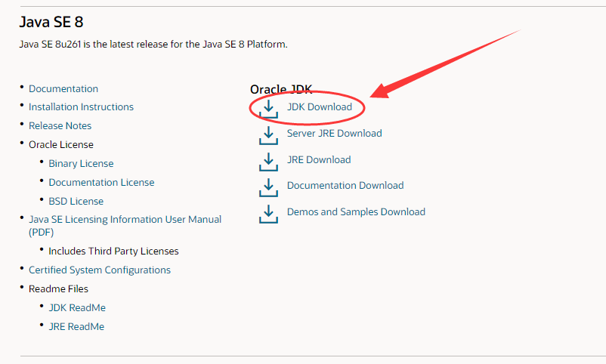
Task: Open Certified System Configurations link
Action: 99,270
